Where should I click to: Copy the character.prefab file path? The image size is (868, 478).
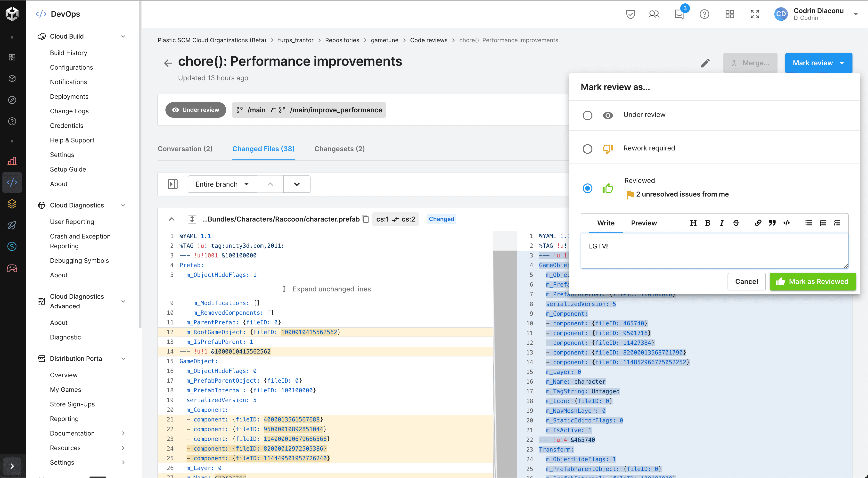(x=365, y=219)
